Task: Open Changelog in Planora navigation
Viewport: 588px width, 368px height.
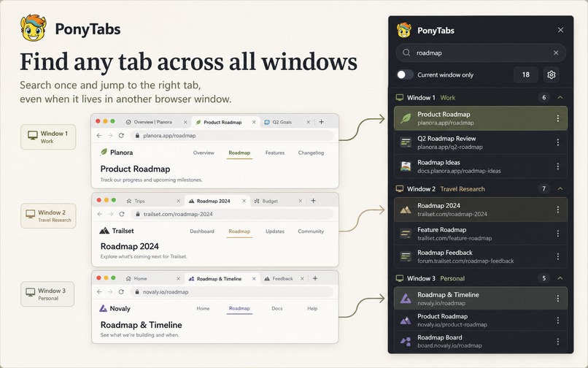Action: pos(311,153)
